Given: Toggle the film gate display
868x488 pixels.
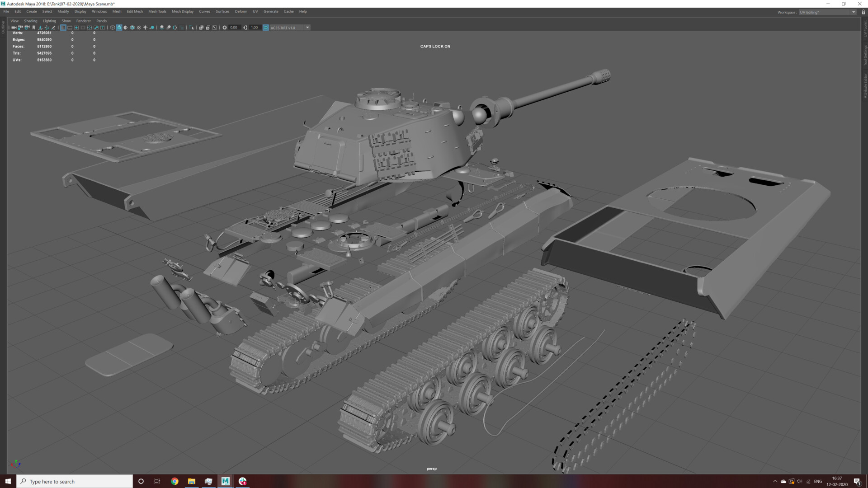Looking at the screenshot, I should pos(69,28).
